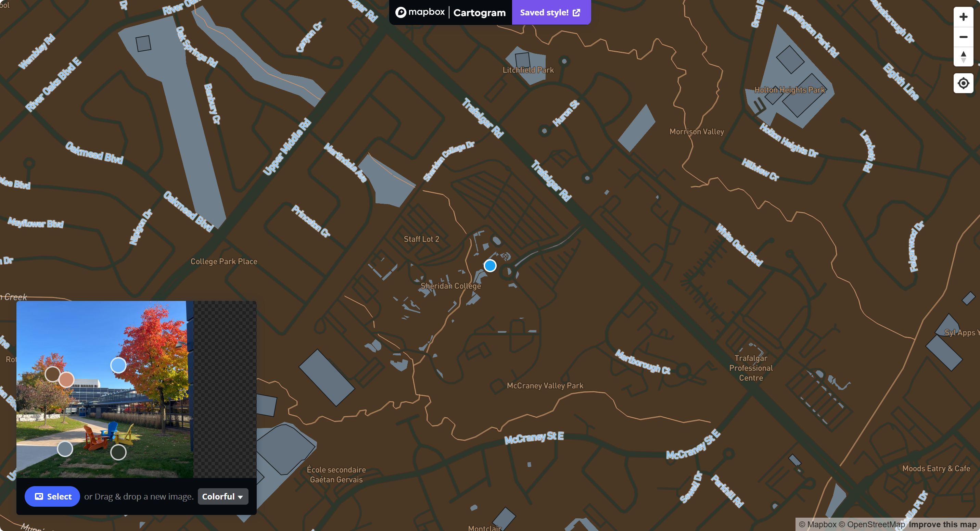The width and height of the screenshot is (980, 531).
Task: Click the blue location marker near Sheridan College
Action: click(x=490, y=266)
